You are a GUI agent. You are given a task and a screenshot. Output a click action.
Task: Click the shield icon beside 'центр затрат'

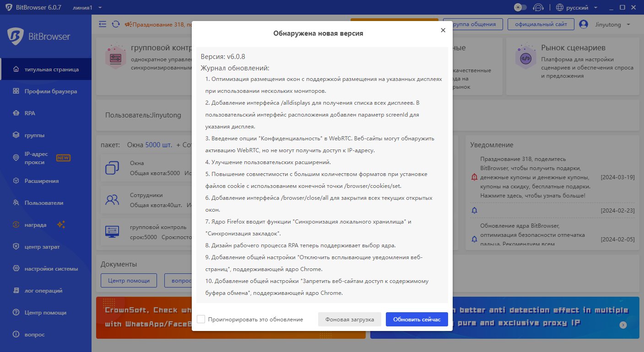(16, 247)
